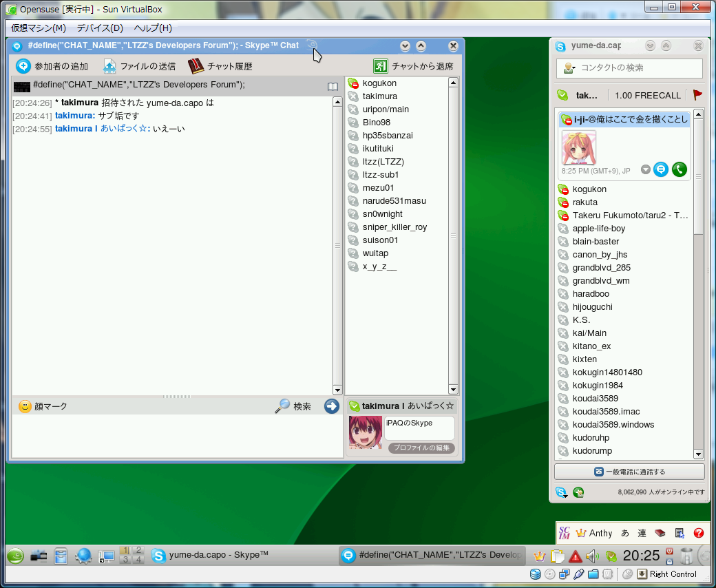The height and width of the screenshot is (588, 716).
Task: Select kogukon in chat participants
Action: pos(397,83)
